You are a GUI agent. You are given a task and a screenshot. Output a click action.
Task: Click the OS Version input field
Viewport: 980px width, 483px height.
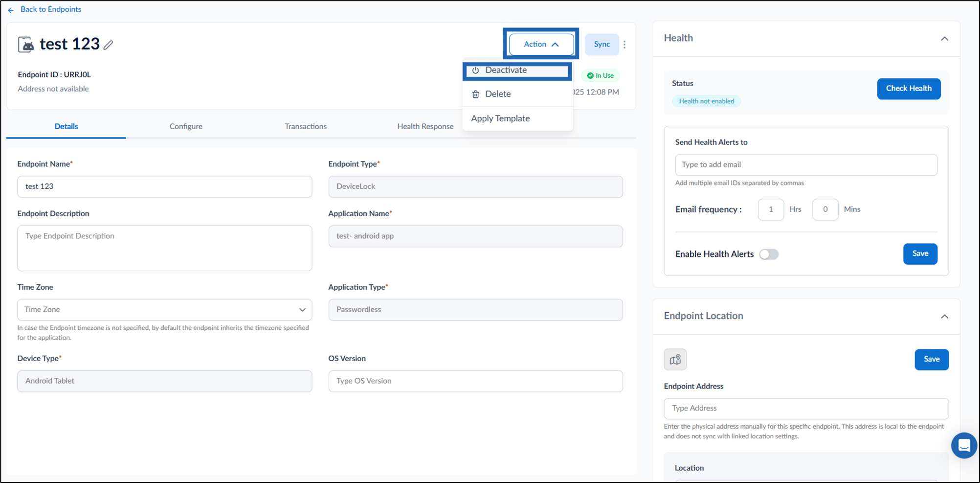tap(475, 381)
